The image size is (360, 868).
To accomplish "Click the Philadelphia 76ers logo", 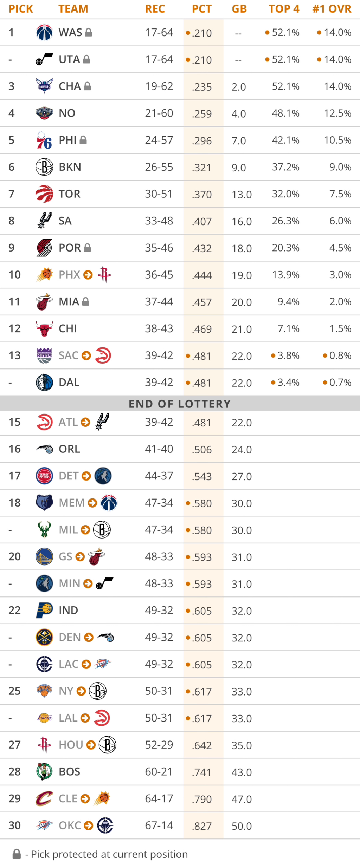I will pyautogui.click(x=44, y=140).
